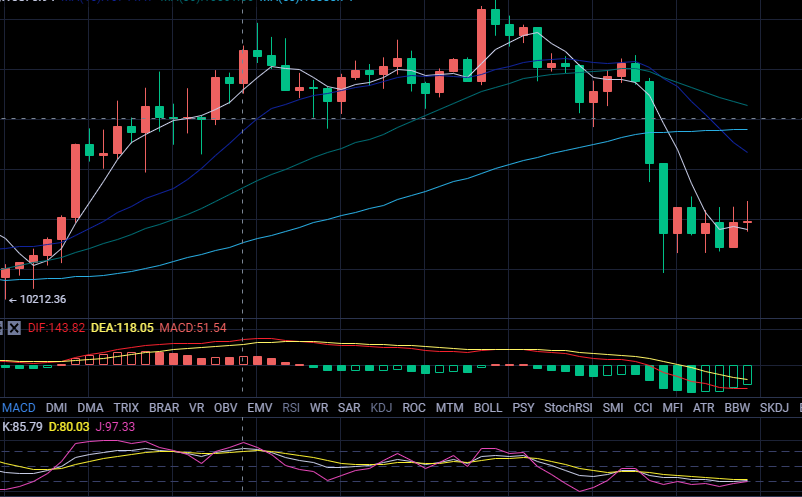Toggle the KDJ indicator
The width and height of the screenshot is (802, 497).
tap(381, 407)
